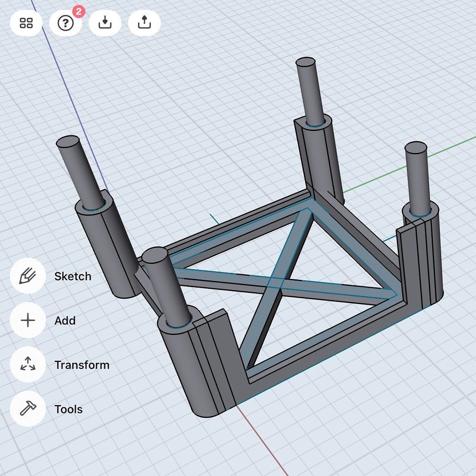Choose the Transform arrows icon
The image size is (476, 476).
click(x=28, y=365)
